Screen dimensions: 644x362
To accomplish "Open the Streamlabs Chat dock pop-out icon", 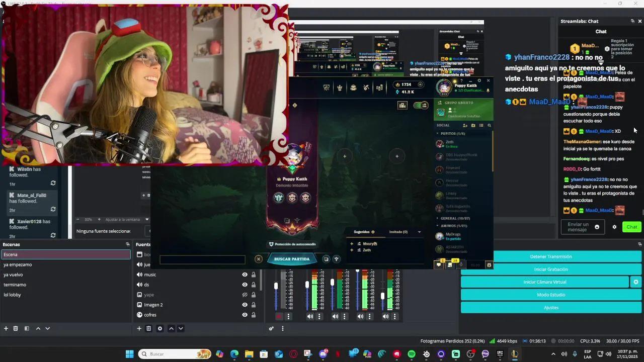I will 632,21.
